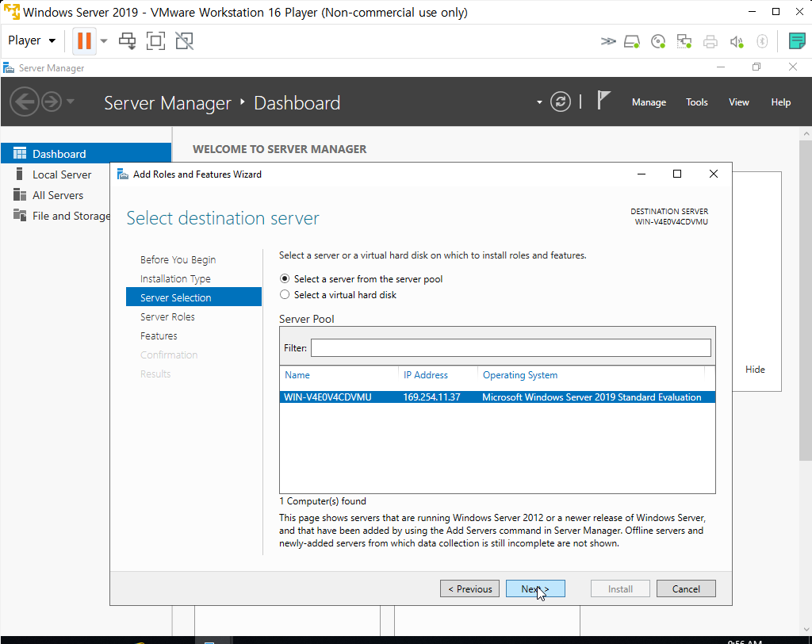Viewport: 812px width, 644px height.
Task: Click the Next button in the wizard
Action: coord(535,588)
